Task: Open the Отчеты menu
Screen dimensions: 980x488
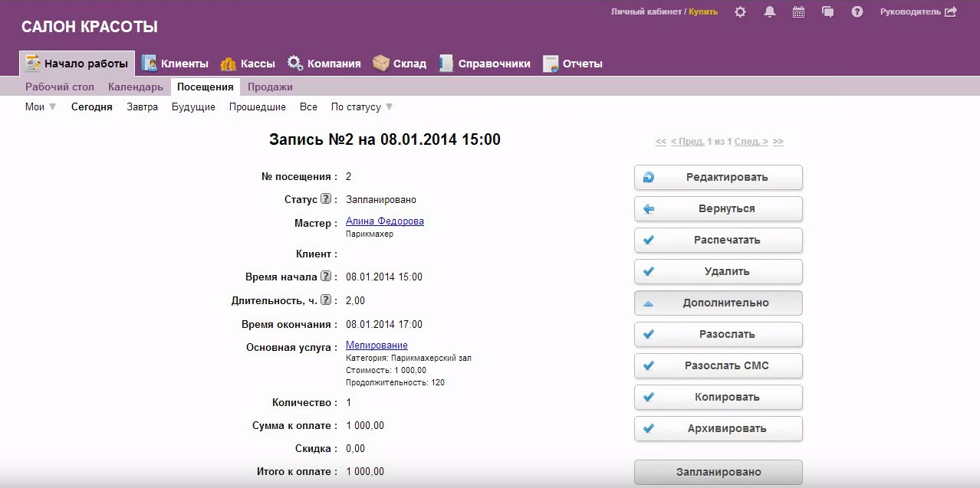Action: (x=573, y=64)
